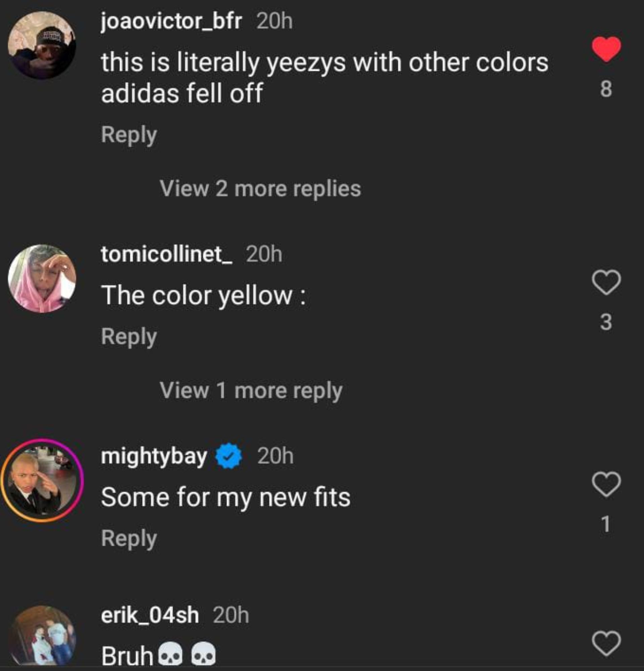This screenshot has height=671, width=644.
Task: Open the tomicollinet_ username link
Action: pos(167,254)
